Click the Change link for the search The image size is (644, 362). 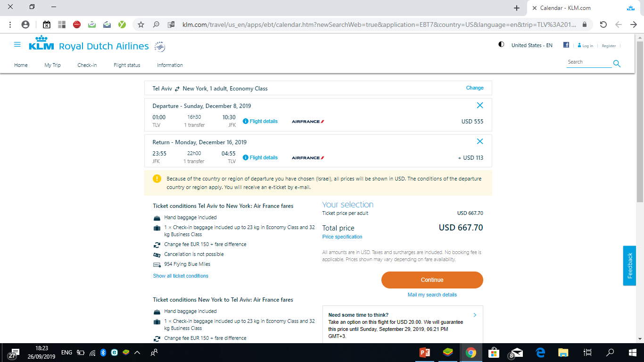point(475,88)
